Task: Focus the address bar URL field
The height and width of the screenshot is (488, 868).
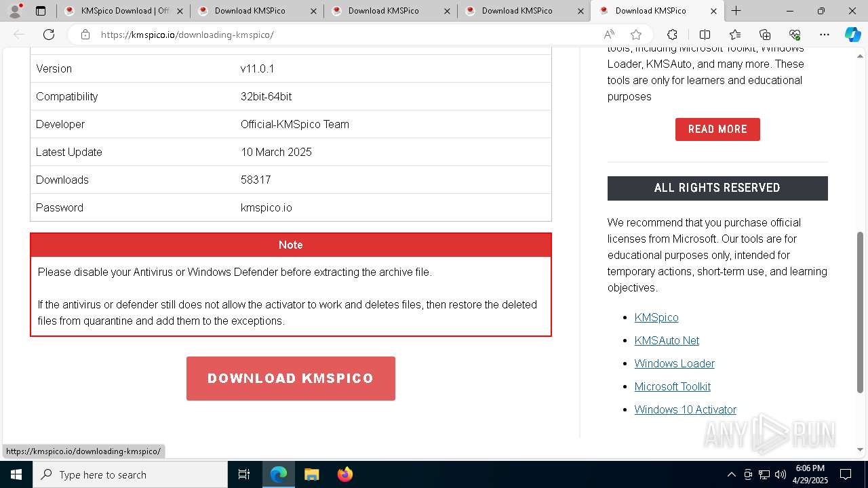Action: (346, 35)
